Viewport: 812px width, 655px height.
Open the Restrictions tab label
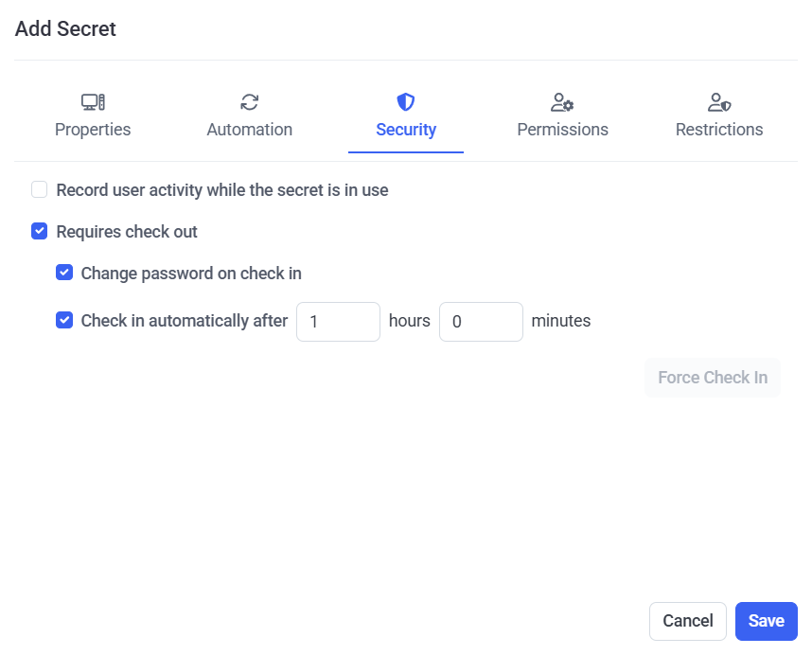click(719, 130)
